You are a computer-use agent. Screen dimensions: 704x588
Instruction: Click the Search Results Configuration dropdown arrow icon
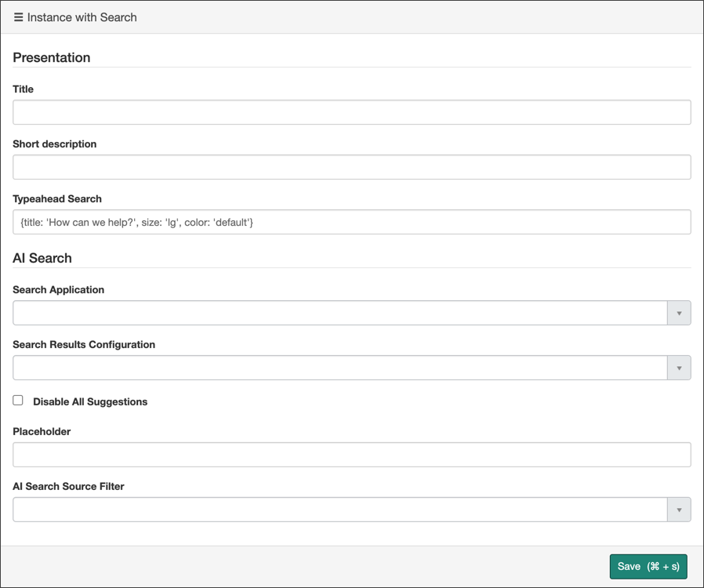679,367
